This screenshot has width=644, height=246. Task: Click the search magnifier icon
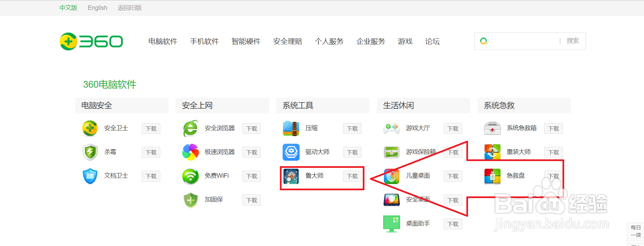click(x=484, y=41)
